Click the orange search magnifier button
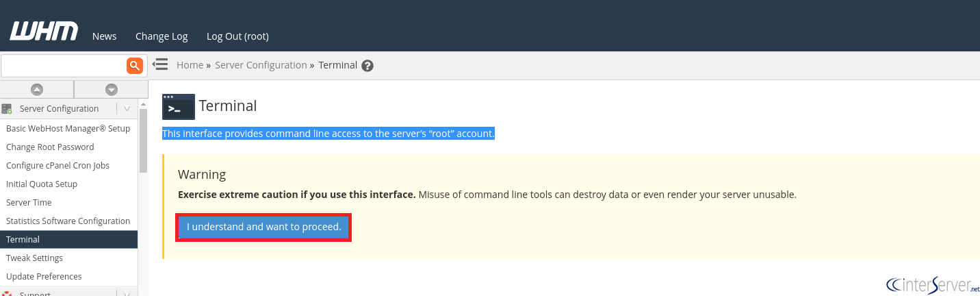 [135, 66]
